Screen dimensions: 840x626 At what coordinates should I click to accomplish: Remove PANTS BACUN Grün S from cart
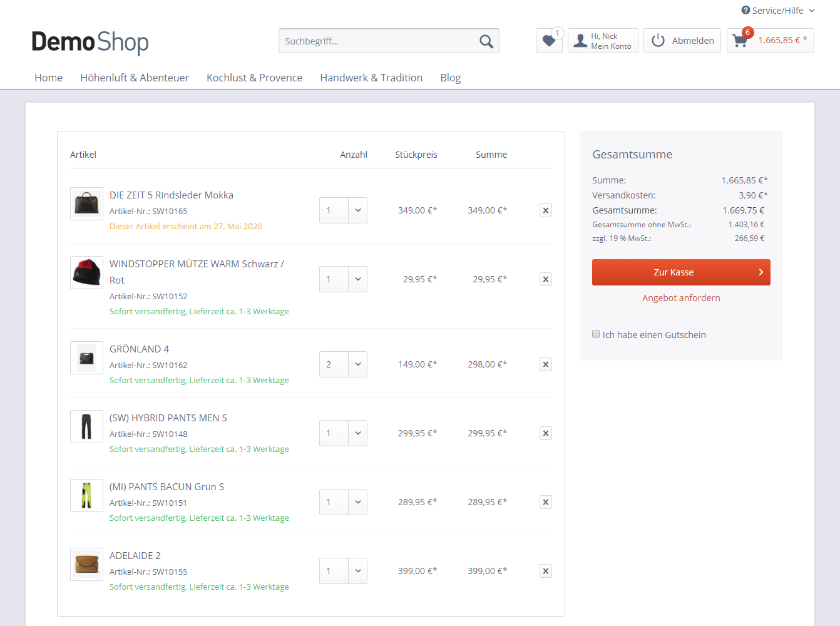pos(546,502)
